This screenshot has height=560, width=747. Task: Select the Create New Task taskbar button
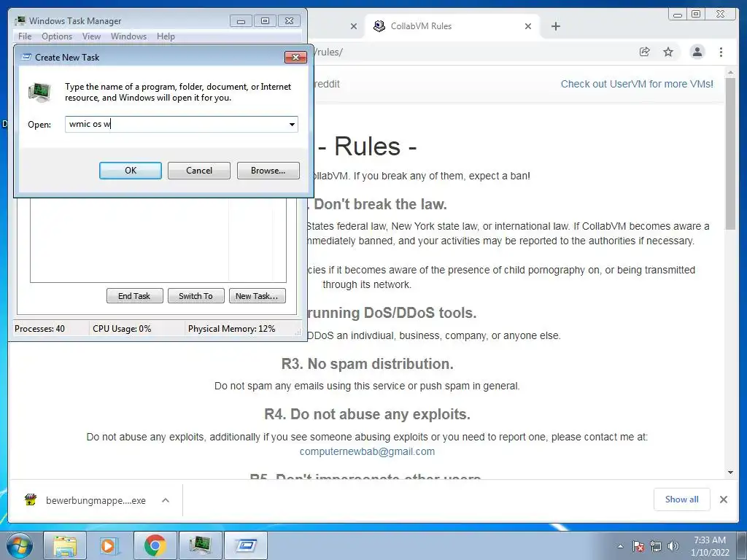pyautogui.click(x=245, y=545)
